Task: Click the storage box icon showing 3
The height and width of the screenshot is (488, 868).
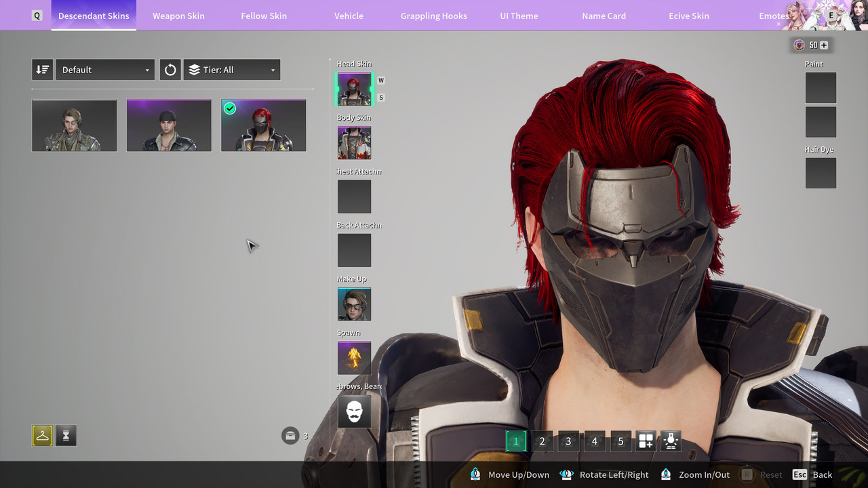Action: coord(290,435)
